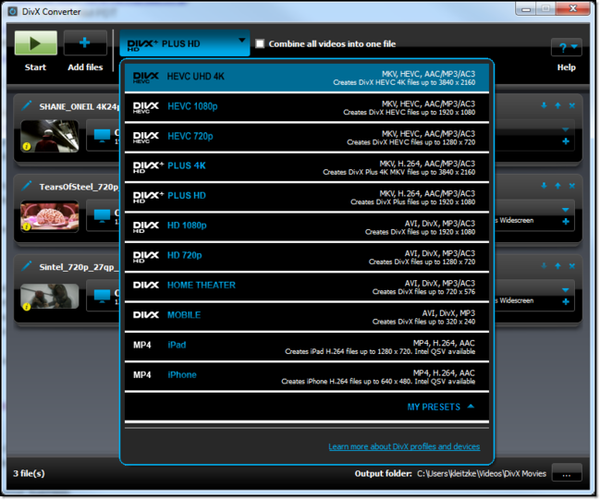The image size is (600, 500).
Task: Choose PLUS HD in the profile list
Action: point(307,197)
